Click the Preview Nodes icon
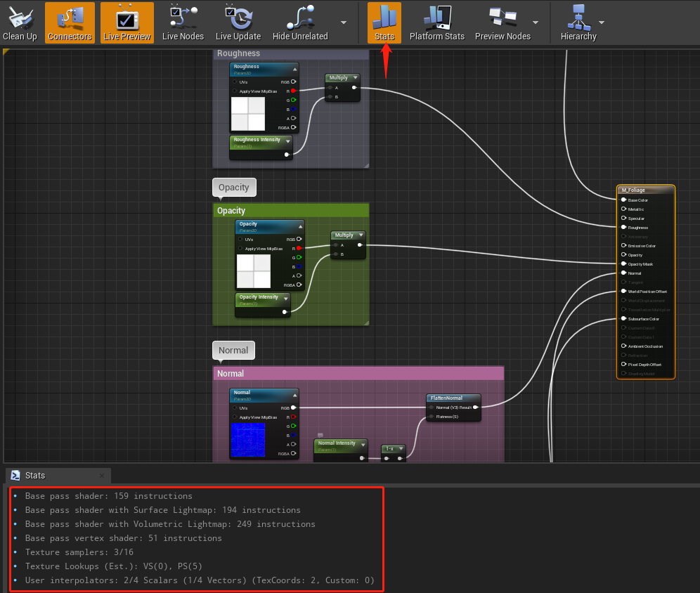 pos(502,22)
